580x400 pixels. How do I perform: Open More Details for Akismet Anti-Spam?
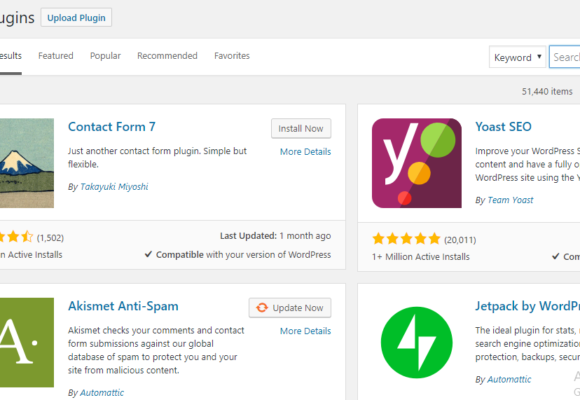[x=305, y=331]
